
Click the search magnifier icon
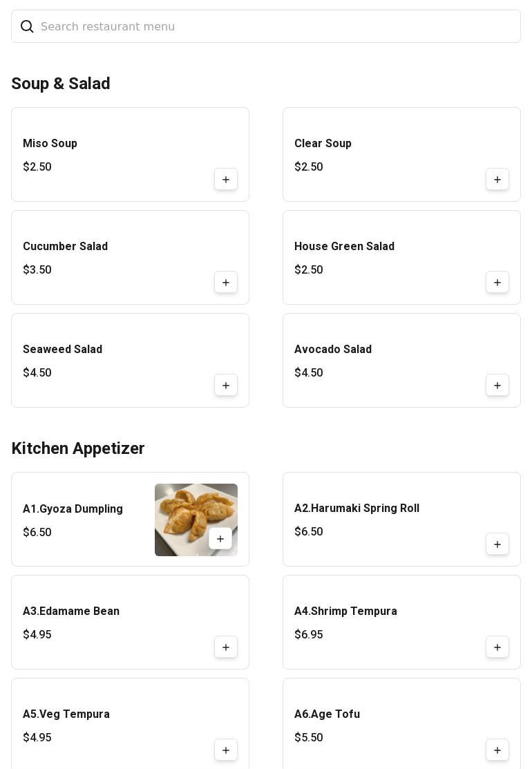[27, 26]
